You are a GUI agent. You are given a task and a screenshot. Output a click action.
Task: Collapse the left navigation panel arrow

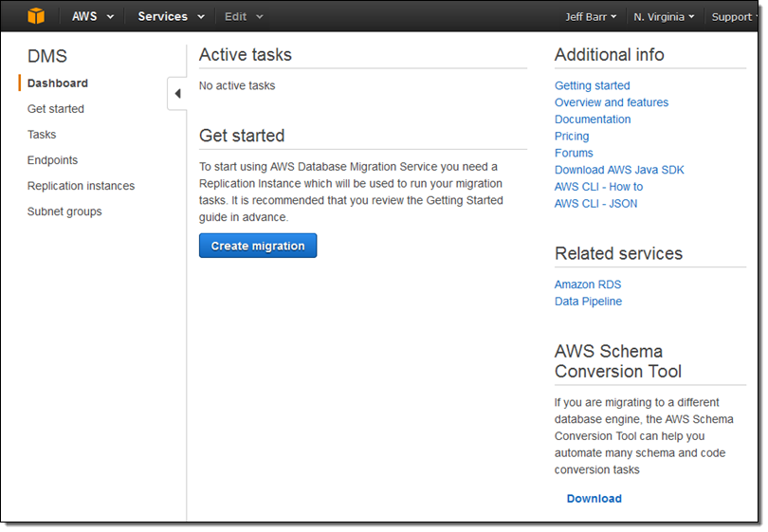pyautogui.click(x=177, y=94)
